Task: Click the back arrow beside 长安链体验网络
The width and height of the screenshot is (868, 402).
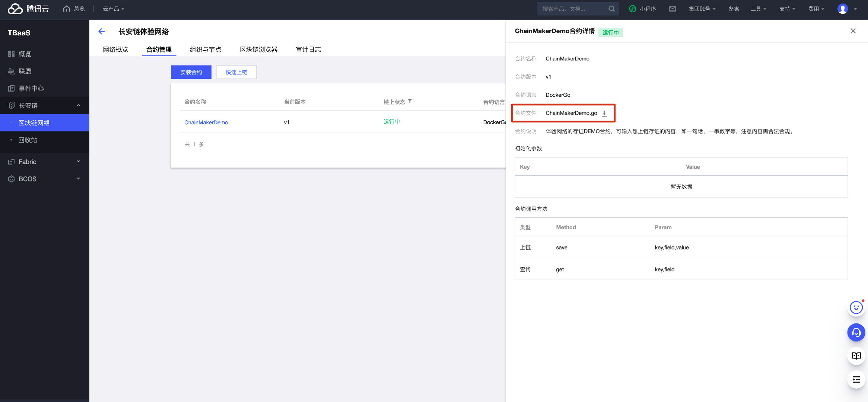Action: [x=101, y=32]
